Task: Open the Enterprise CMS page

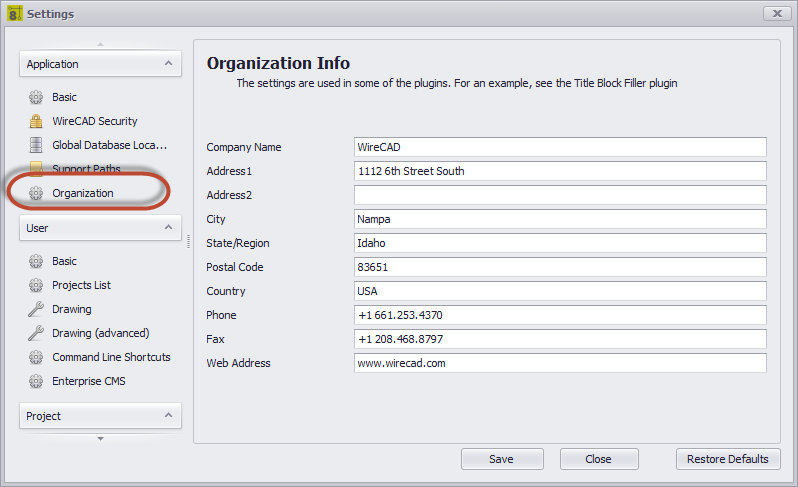Action: (89, 381)
